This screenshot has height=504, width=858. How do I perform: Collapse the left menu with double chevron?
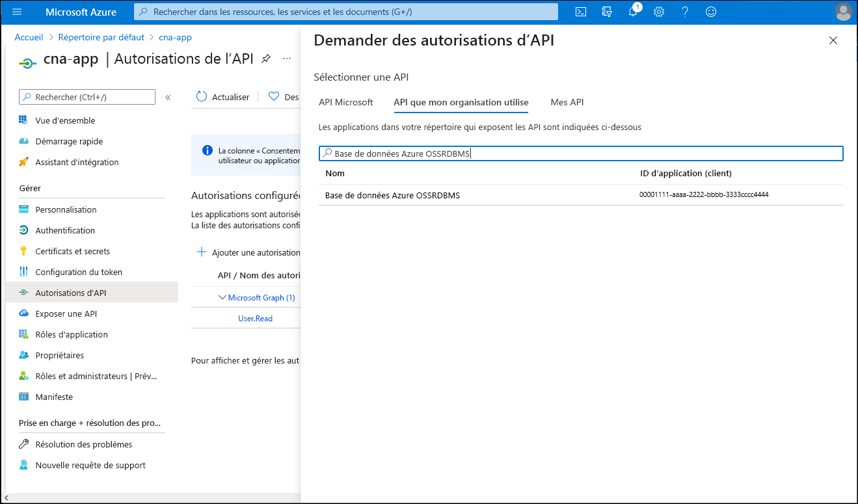tap(168, 97)
